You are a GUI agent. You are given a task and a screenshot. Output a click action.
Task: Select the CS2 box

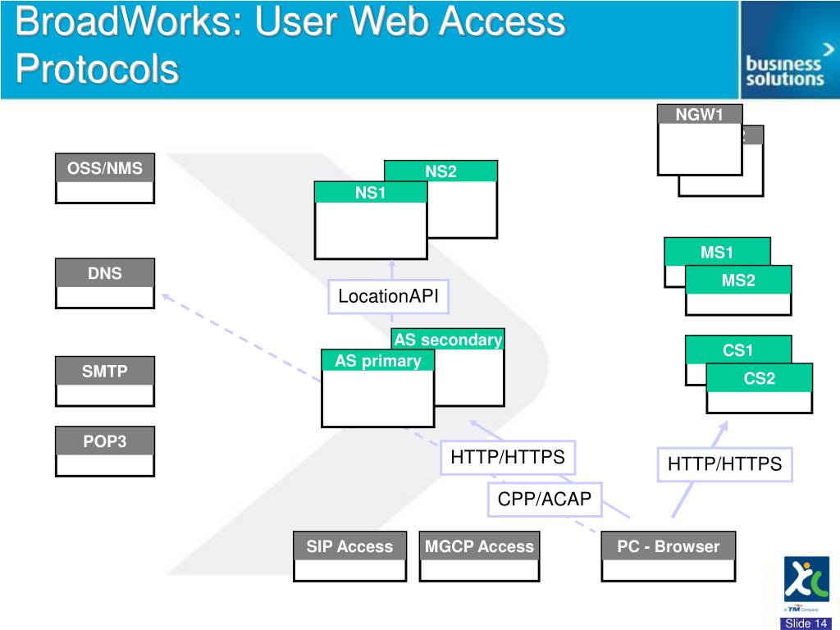pos(759,388)
